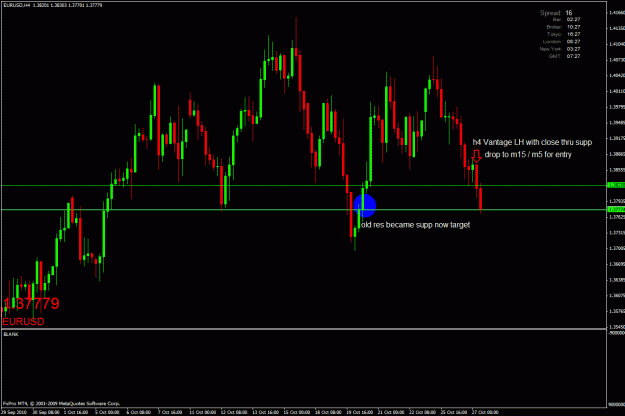The height and width of the screenshot is (416, 625).
Task: Click the red EURUSD symbol label
Action: 24,322
